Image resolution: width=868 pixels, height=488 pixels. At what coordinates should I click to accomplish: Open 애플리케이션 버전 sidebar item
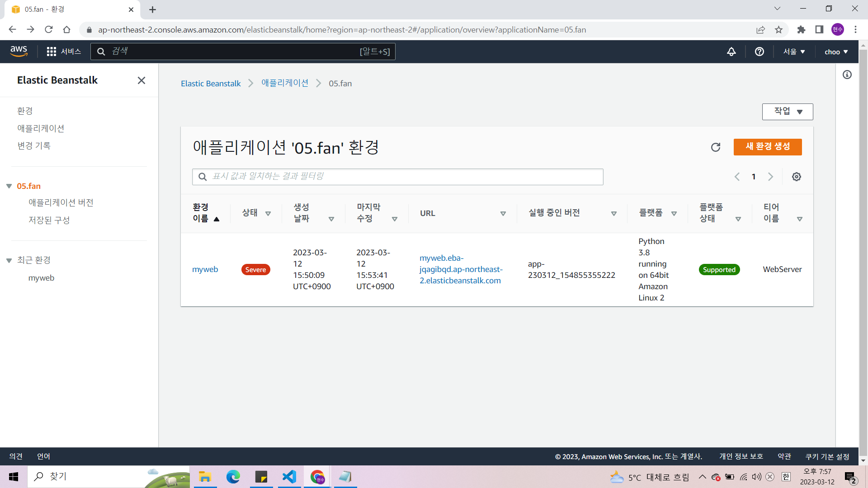(61, 203)
